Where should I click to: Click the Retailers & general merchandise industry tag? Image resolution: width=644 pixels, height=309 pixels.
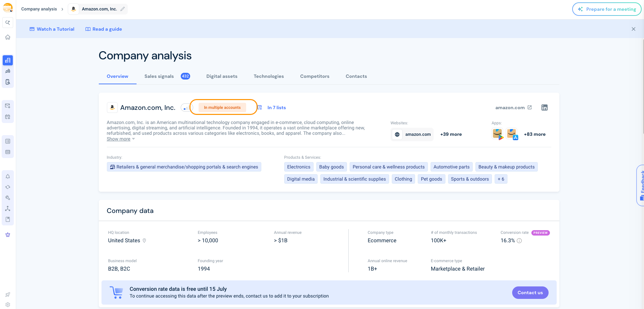(x=184, y=167)
